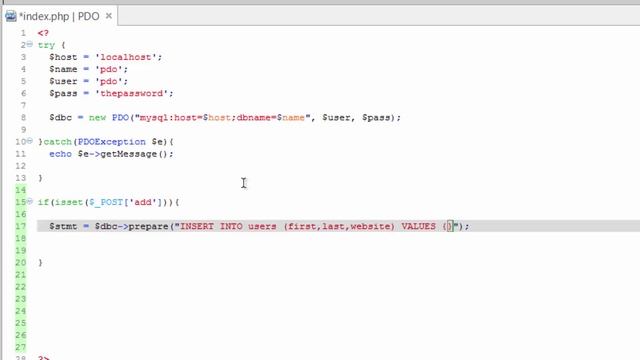The height and width of the screenshot is (360, 640).
Task: Click line number 8 in the gutter
Action: click(23, 118)
